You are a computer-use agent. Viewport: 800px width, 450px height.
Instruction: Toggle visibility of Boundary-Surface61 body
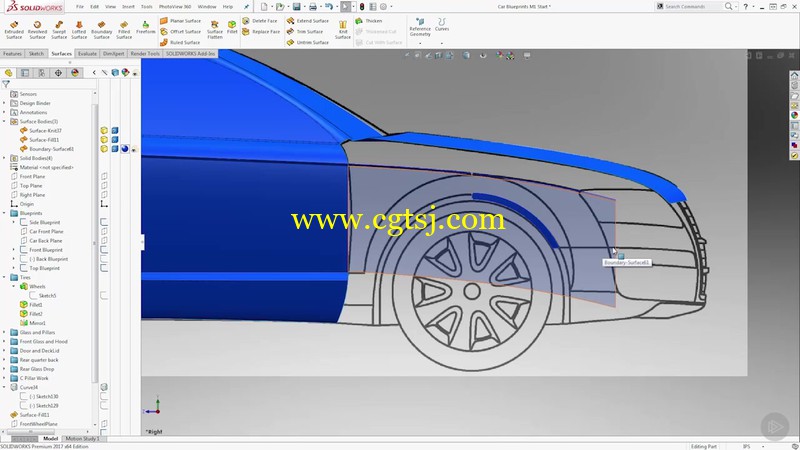click(x=104, y=149)
